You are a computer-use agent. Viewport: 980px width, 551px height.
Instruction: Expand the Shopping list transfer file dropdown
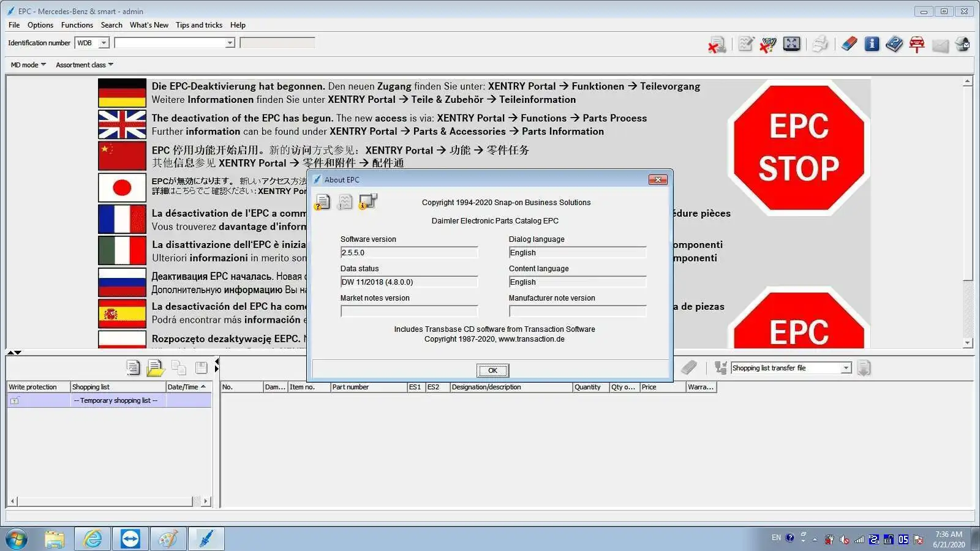846,368
